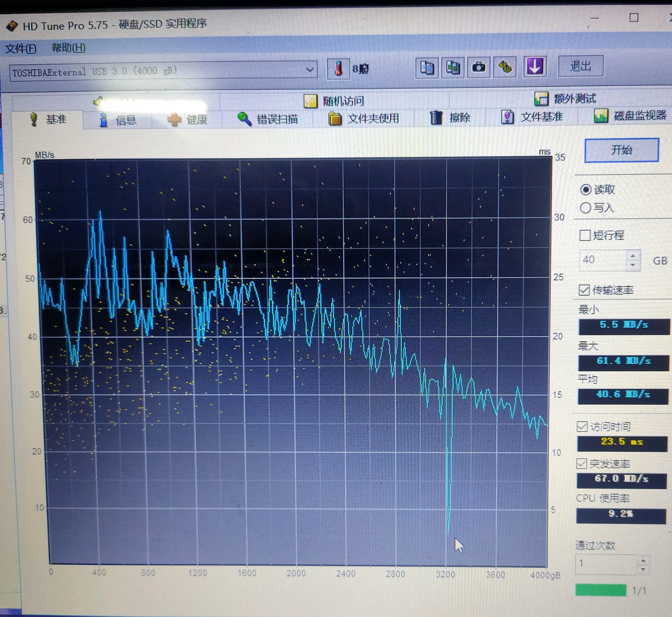Switch to the Info (信息) tab
Image resolution: width=672 pixels, height=617 pixels.
click(118, 120)
